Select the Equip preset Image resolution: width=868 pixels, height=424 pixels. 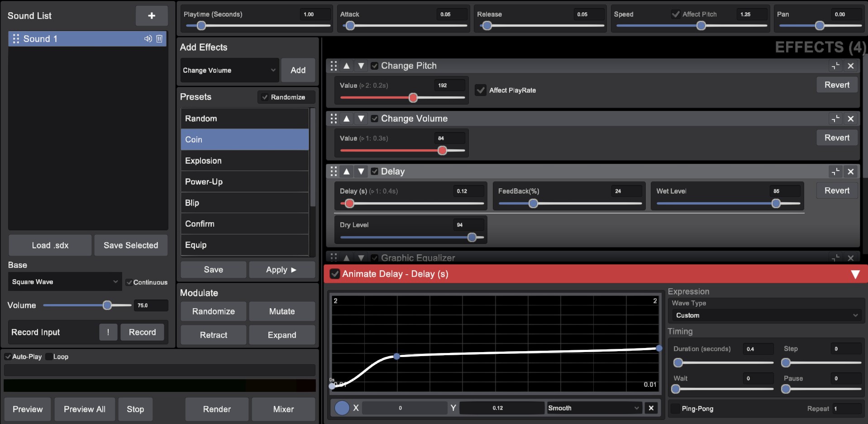click(244, 245)
